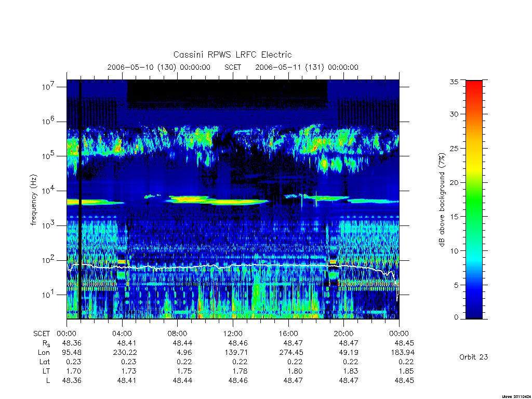Click the L row value '48.45'
This screenshot has width=532, height=399.
click(x=404, y=381)
